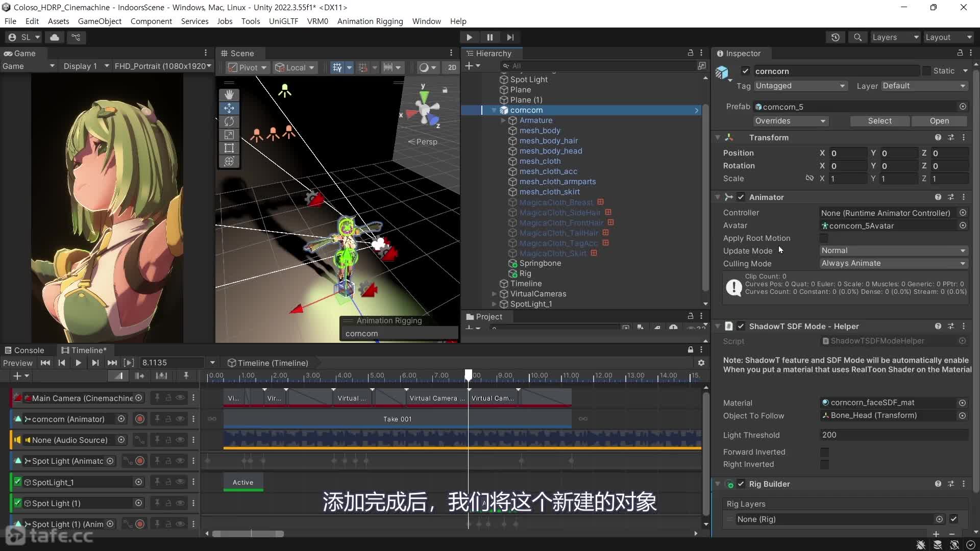Select the Rotate tool
Image resolution: width=980 pixels, height=551 pixels.
pos(229,121)
